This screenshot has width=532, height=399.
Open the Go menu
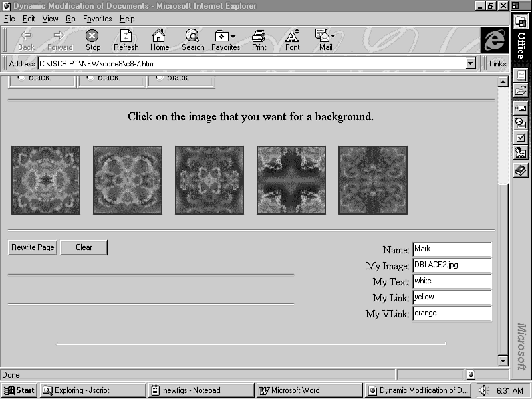click(70, 19)
